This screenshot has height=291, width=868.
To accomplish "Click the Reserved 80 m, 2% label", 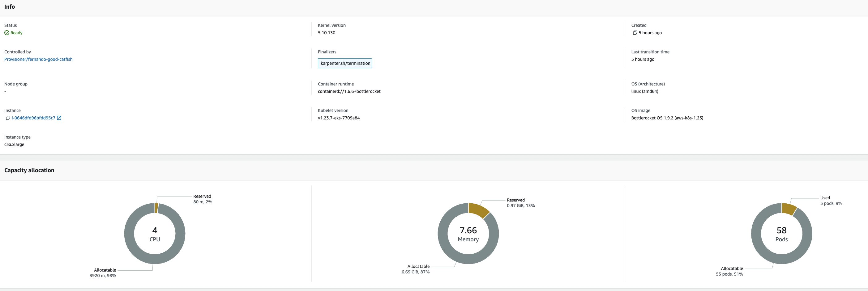I will (203, 199).
